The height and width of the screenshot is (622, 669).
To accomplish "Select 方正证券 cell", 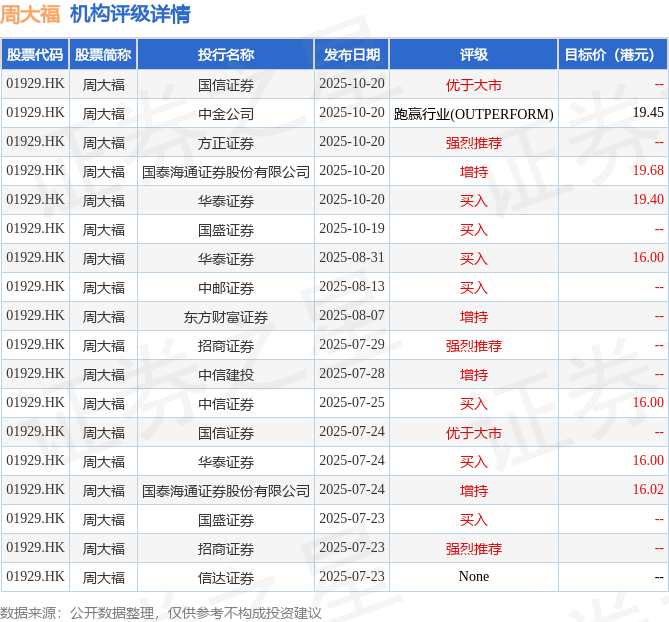I will (226, 143).
